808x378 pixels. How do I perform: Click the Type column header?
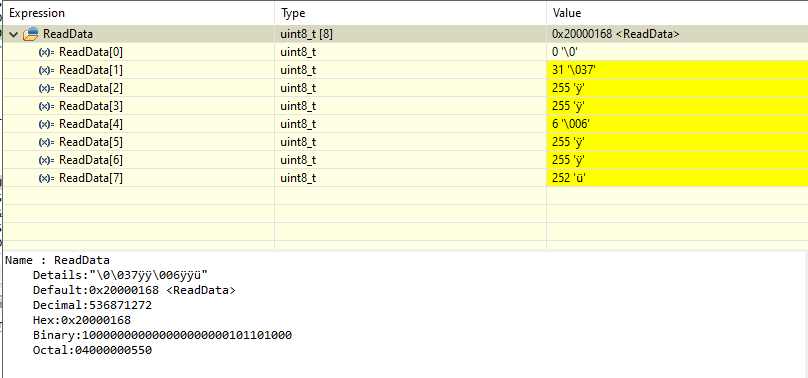(410, 13)
